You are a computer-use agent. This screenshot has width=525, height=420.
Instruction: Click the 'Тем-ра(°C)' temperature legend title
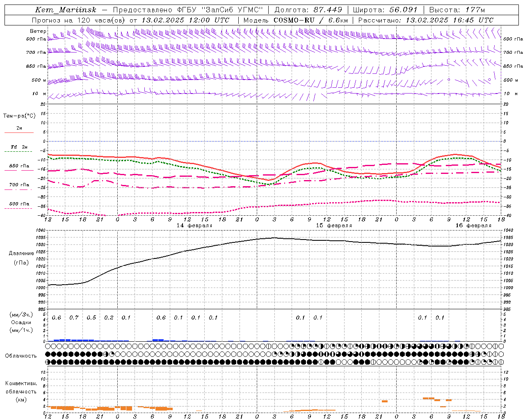pyautogui.click(x=19, y=116)
